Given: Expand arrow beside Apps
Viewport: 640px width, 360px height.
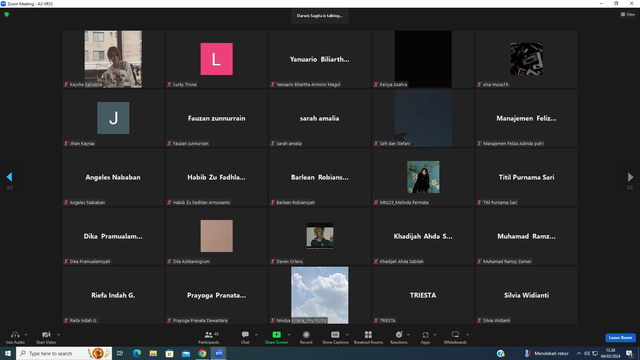Looking at the screenshot, I should [435, 335].
